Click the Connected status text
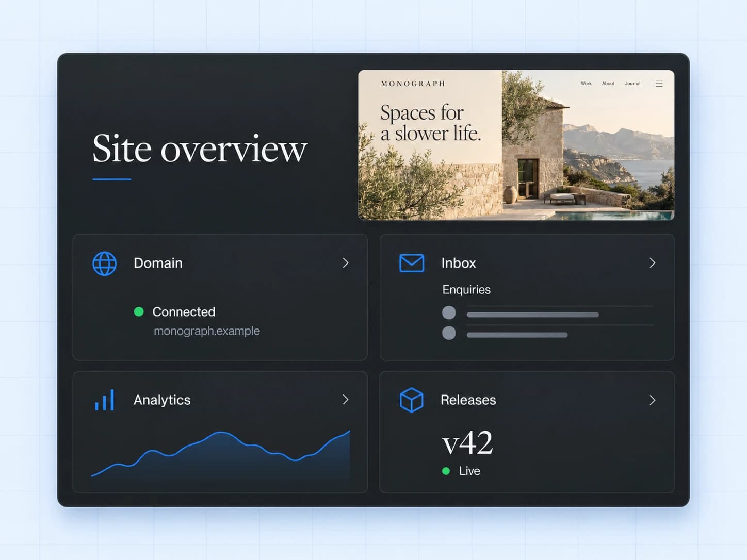Image resolution: width=747 pixels, height=560 pixels. tap(184, 312)
